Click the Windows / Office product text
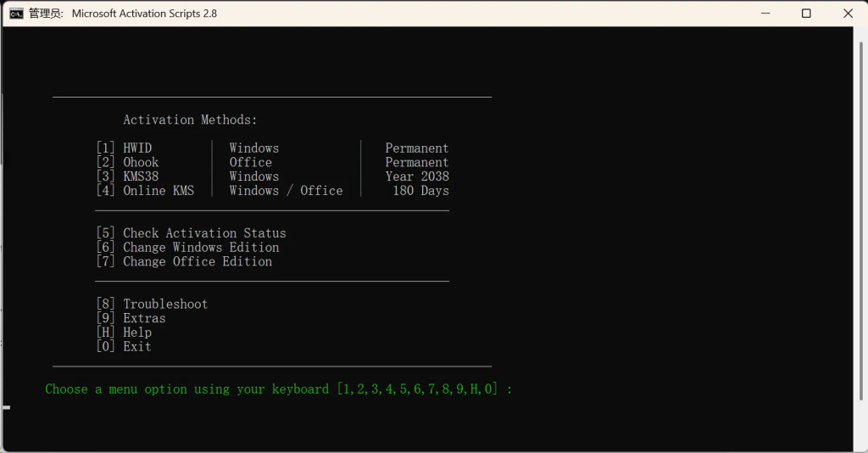868x453 pixels. (287, 191)
